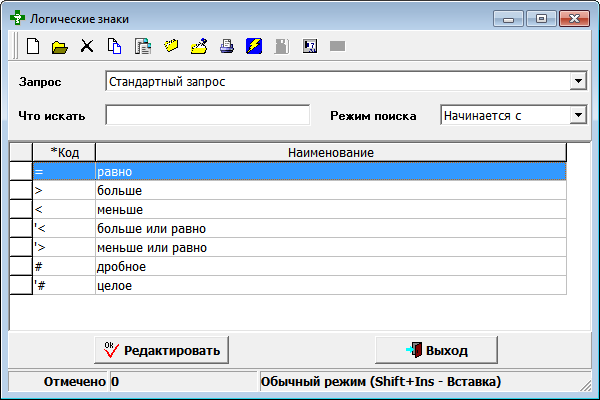Image resolution: width=600 pixels, height=400 pixels.
Task: Click the new blank record icon
Action: (x=33, y=46)
